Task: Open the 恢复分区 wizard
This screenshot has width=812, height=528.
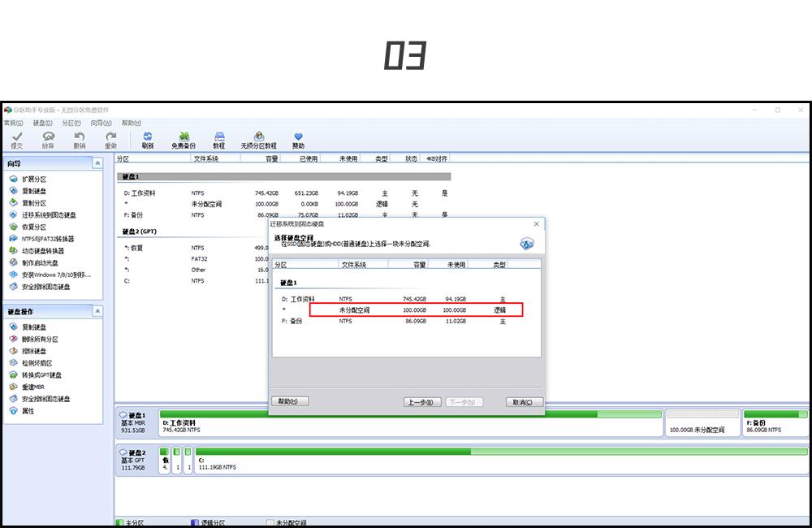Action: pyautogui.click(x=28, y=227)
